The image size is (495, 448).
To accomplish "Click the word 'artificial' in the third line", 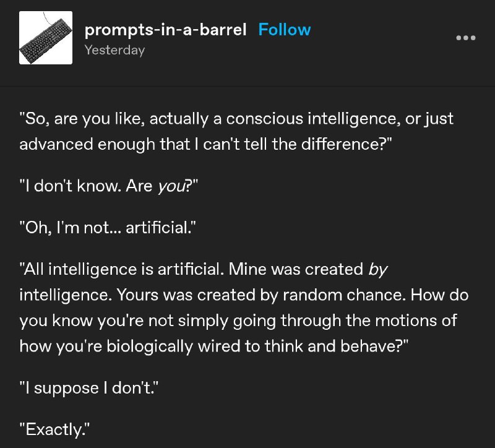I will click(x=157, y=227).
